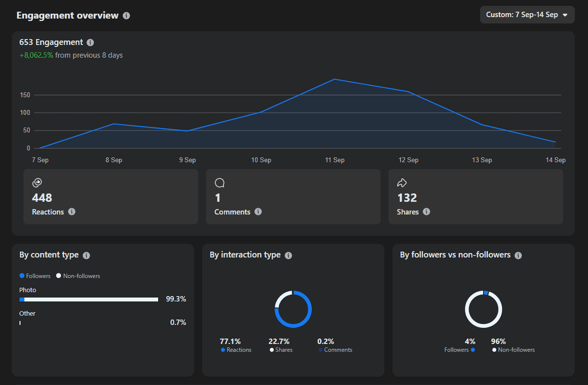This screenshot has width=588, height=385.
Task: Click the followers vs non-followers donut chart
Action: (x=484, y=309)
